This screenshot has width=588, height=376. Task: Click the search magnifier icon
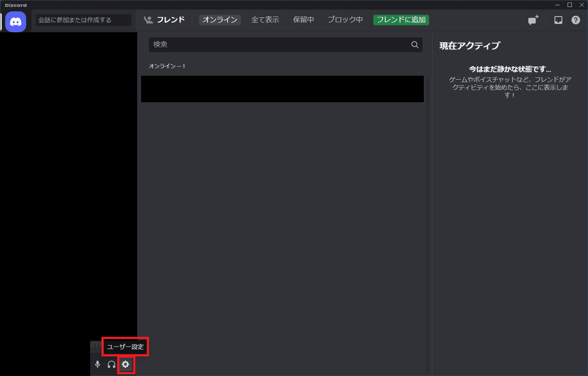(x=415, y=45)
